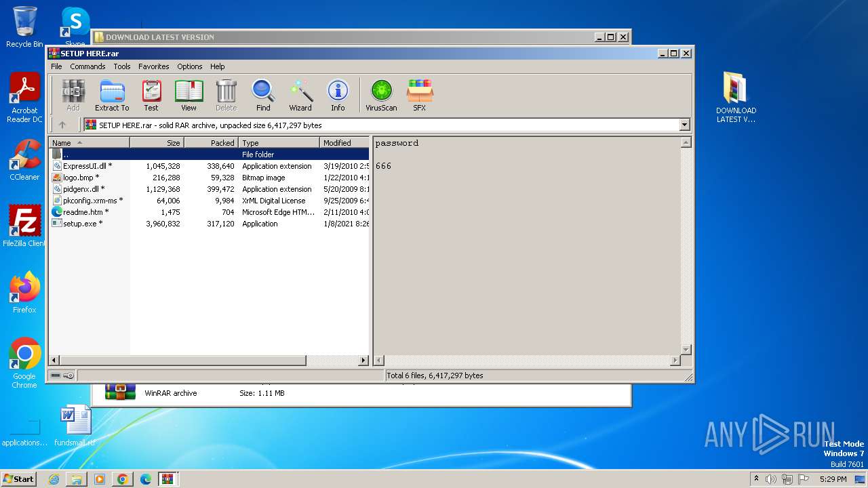Click comment pane scroll-right arrow
The image size is (868, 488).
(675, 361)
